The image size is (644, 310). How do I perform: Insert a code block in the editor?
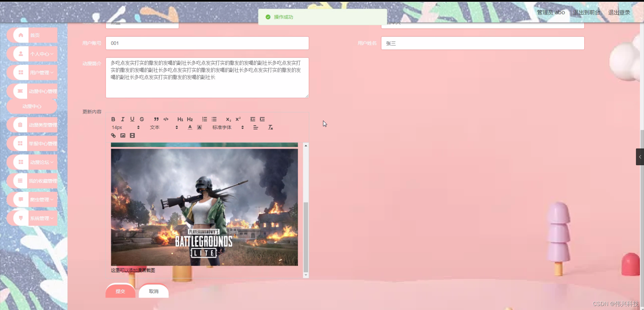click(x=166, y=119)
